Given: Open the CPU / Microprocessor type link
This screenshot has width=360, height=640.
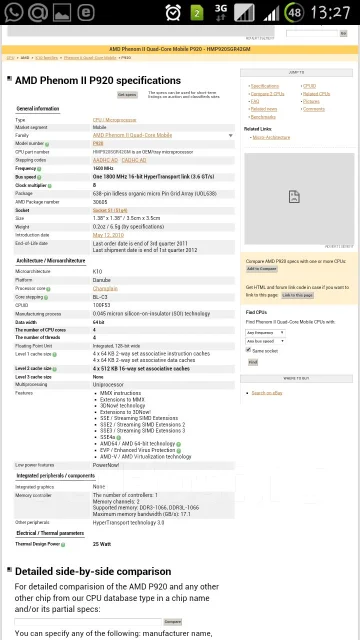Looking at the screenshot, I should point(114,120).
